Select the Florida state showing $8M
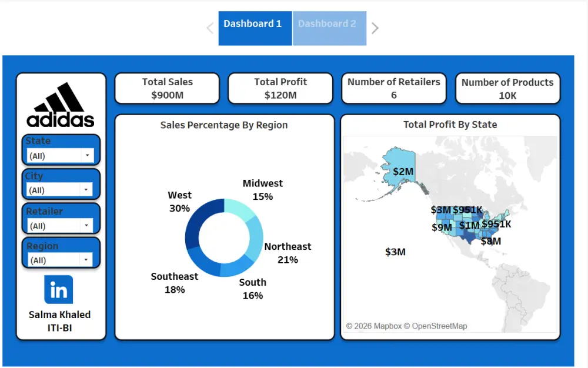Viewport: 588px width, 368px height. (492, 241)
